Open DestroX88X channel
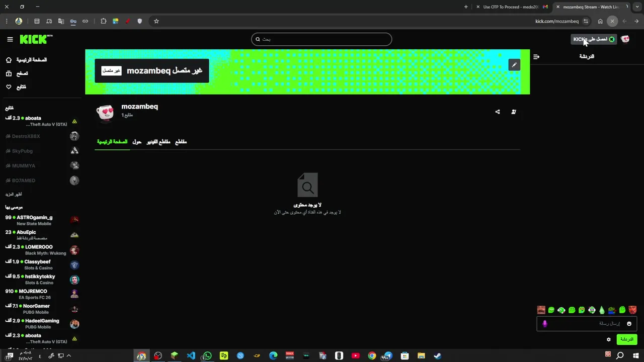 [x=42, y=136]
